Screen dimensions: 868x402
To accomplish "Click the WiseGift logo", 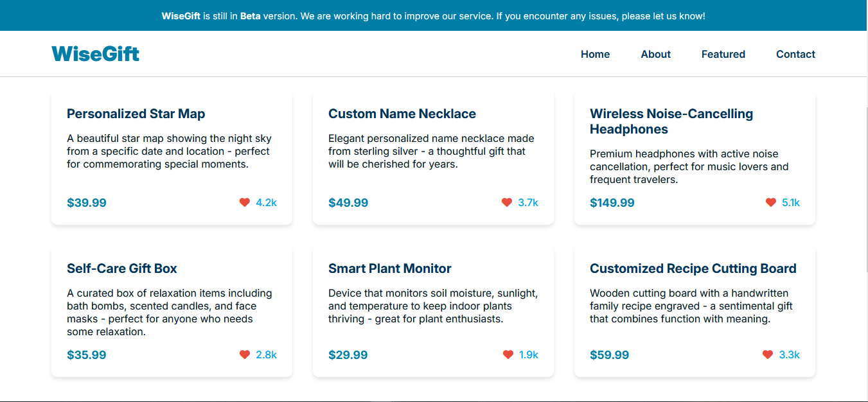I will 95,54.
